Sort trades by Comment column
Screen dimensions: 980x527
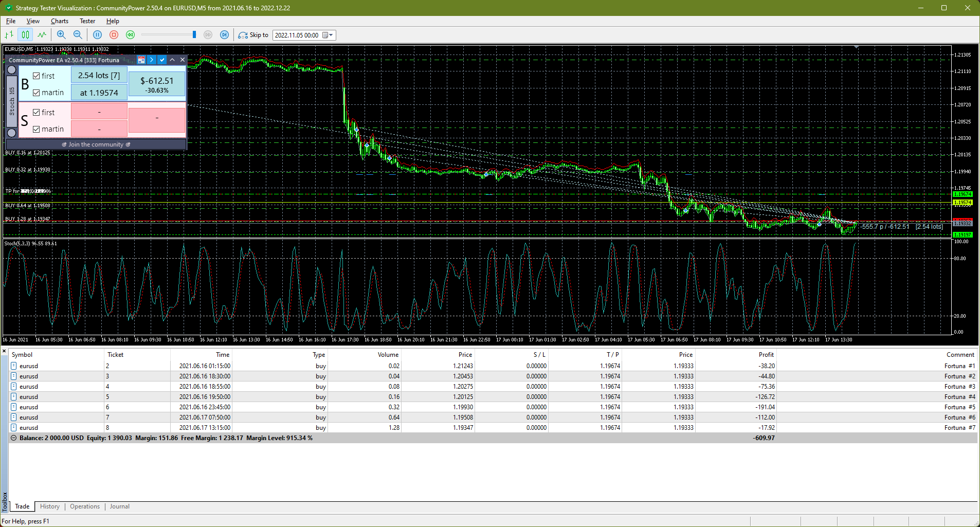[877, 355]
